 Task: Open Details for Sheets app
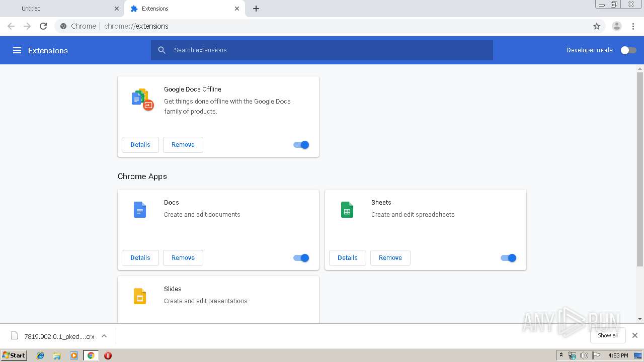point(348,258)
